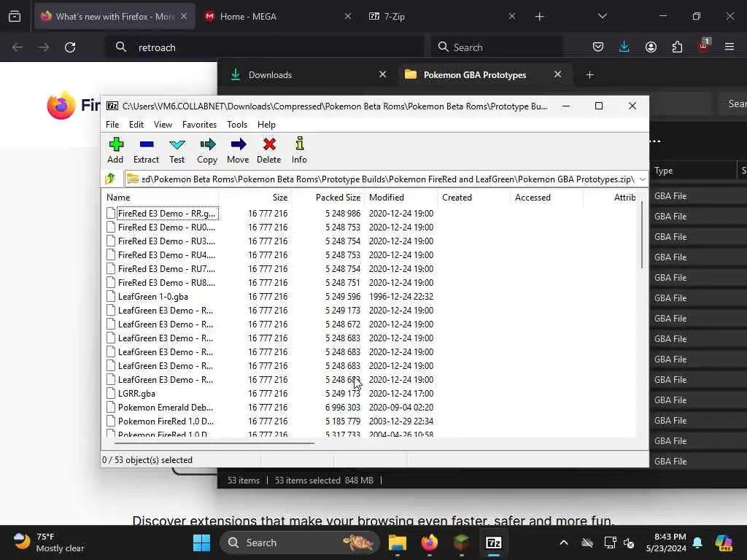747x560 pixels.
Task: Open the notification bell in system tray
Action: 697,542
